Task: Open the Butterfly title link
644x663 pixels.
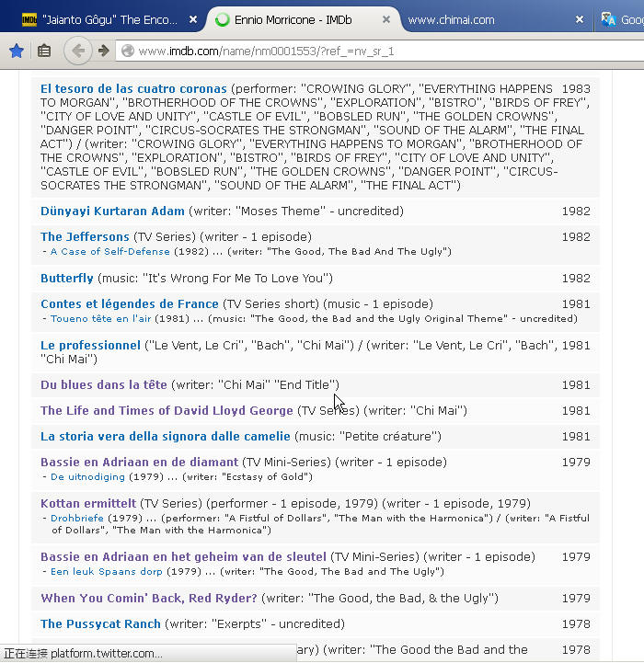Action: tap(67, 279)
